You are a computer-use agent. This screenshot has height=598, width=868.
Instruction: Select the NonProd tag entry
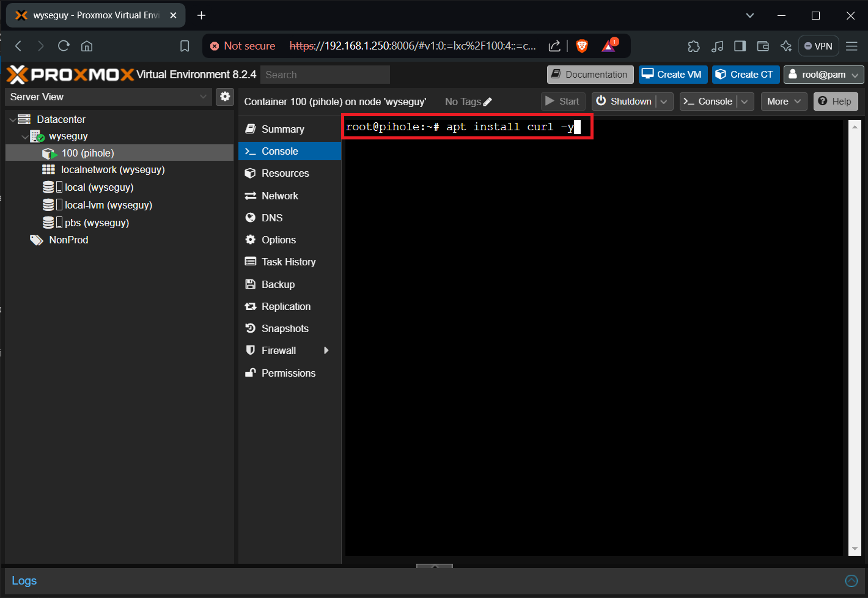pos(120,240)
